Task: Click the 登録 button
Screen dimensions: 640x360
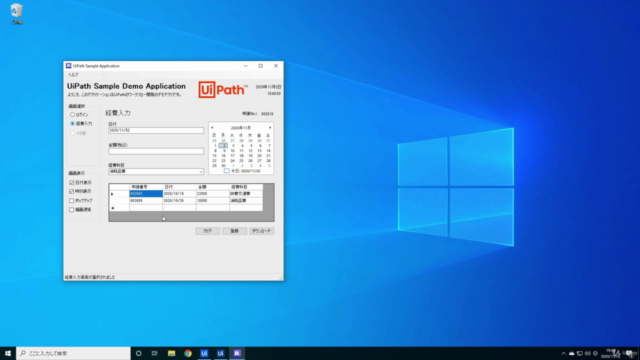Action: pos(234,231)
